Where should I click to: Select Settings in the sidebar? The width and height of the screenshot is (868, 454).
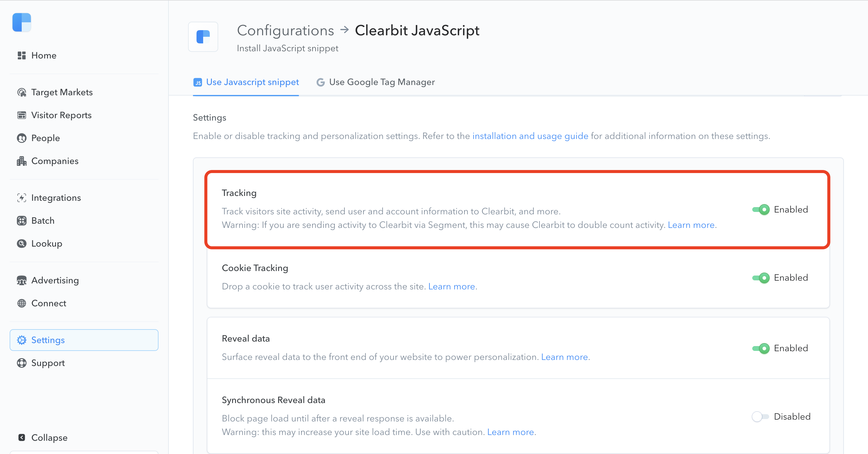click(x=84, y=340)
